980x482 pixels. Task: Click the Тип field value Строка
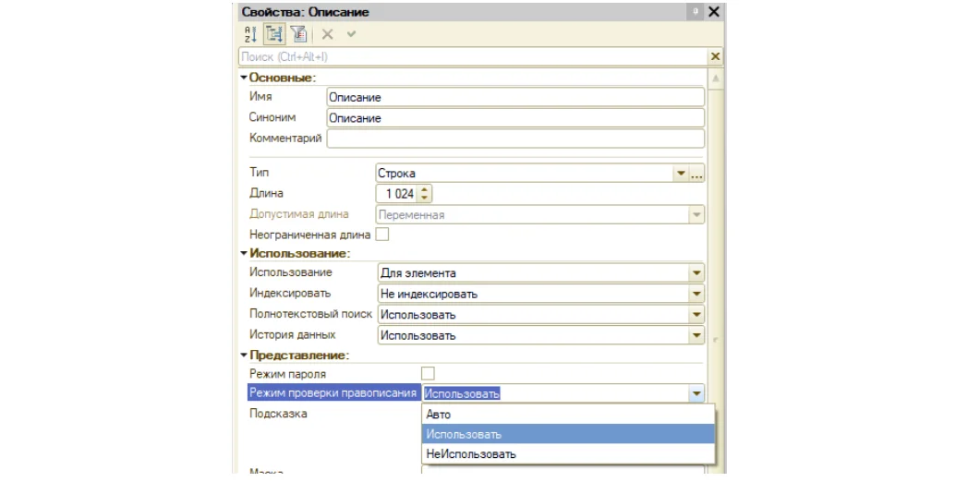click(x=396, y=174)
